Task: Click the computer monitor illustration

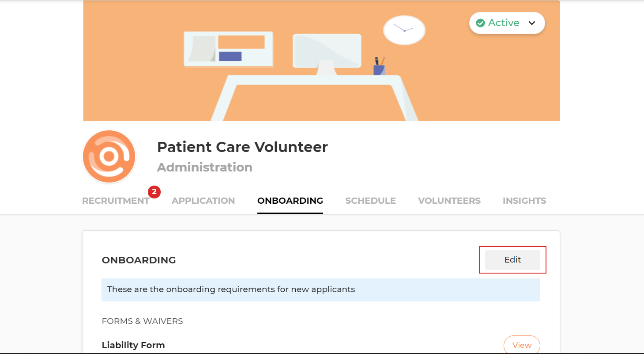Action: point(327,51)
